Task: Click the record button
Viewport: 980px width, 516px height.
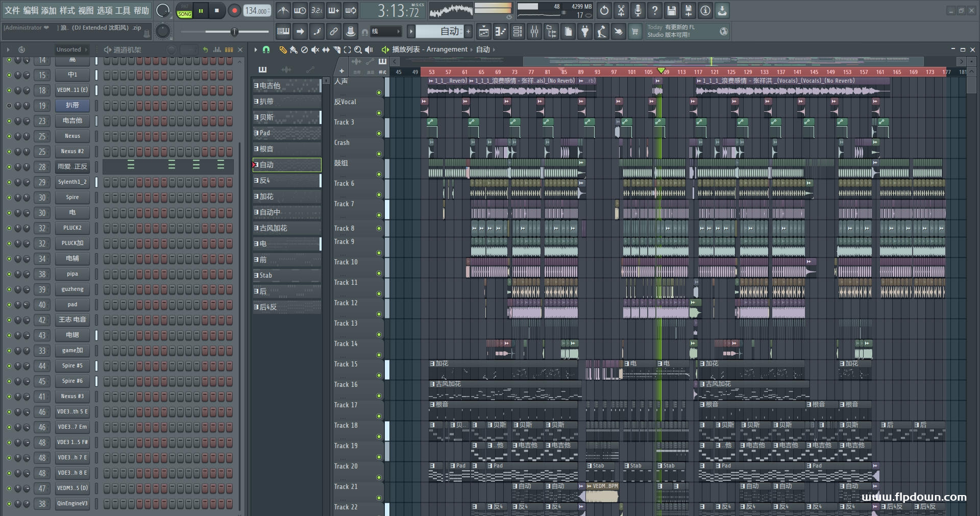Action: click(234, 11)
